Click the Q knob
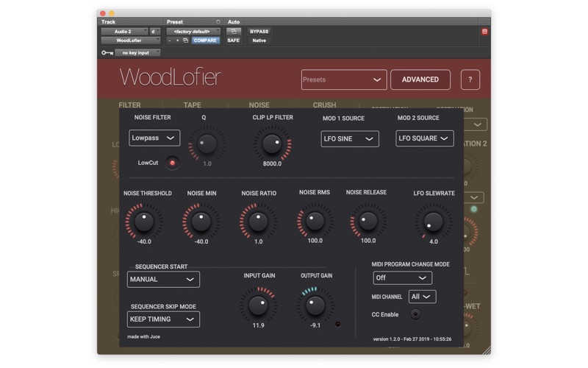 click(x=207, y=144)
